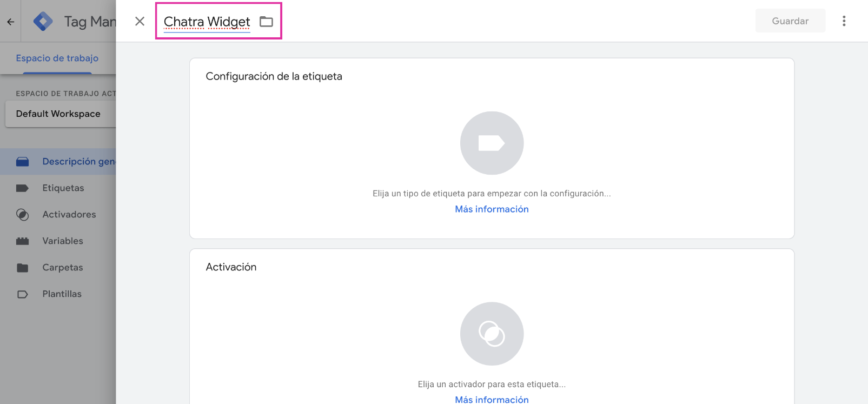Image resolution: width=868 pixels, height=404 pixels.
Task: Click the Tag Manager diamond logo
Action: point(43,21)
